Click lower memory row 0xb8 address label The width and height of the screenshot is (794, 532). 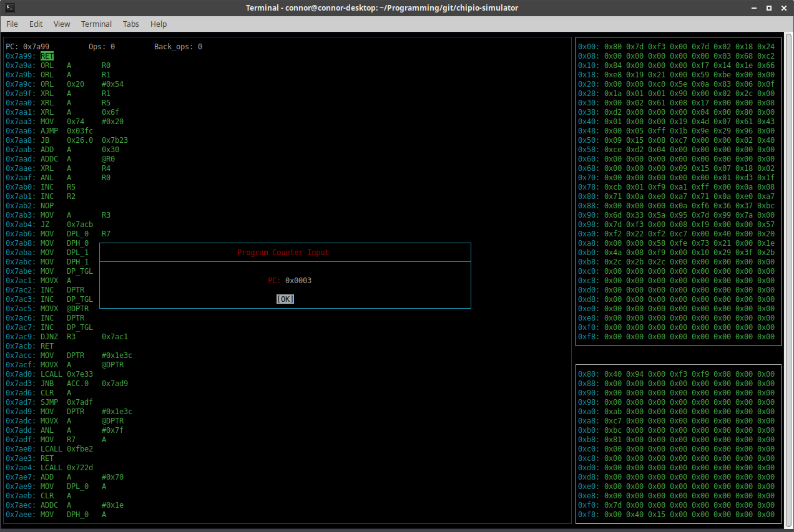coord(589,440)
